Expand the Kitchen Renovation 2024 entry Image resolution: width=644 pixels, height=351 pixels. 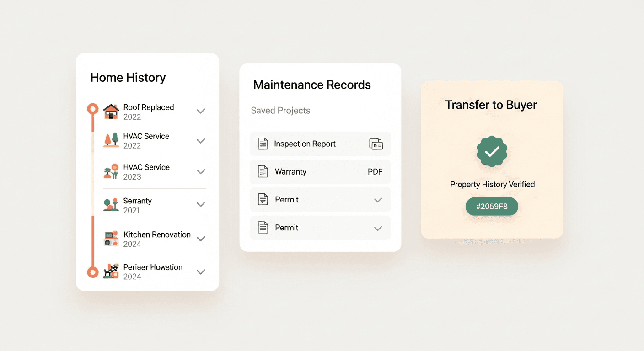201,239
